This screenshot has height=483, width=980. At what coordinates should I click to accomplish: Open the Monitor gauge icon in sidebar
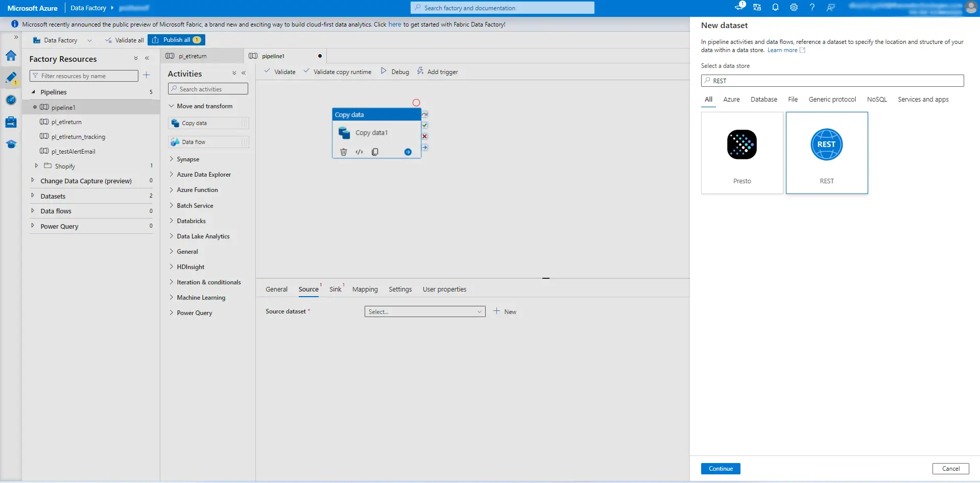click(11, 100)
